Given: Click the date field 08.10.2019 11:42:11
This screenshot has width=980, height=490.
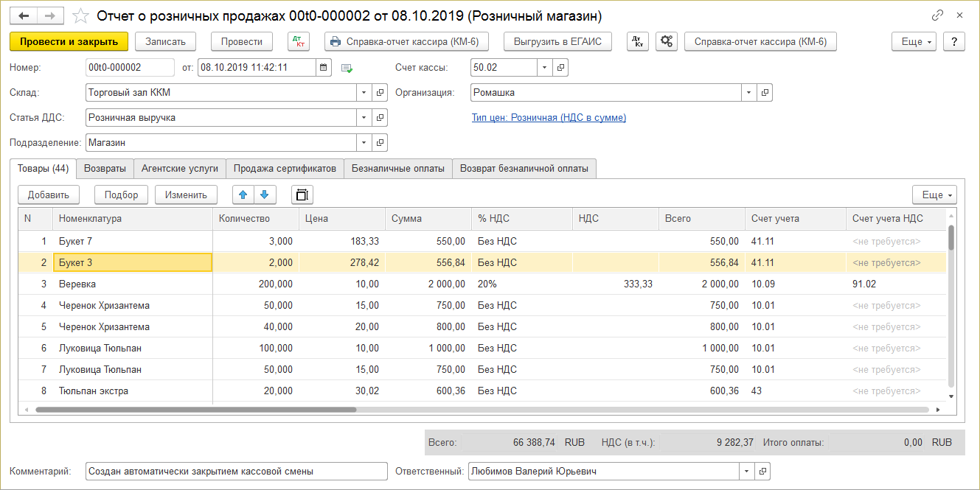Looking at the screenshot, I should click(x=257, y=68).
